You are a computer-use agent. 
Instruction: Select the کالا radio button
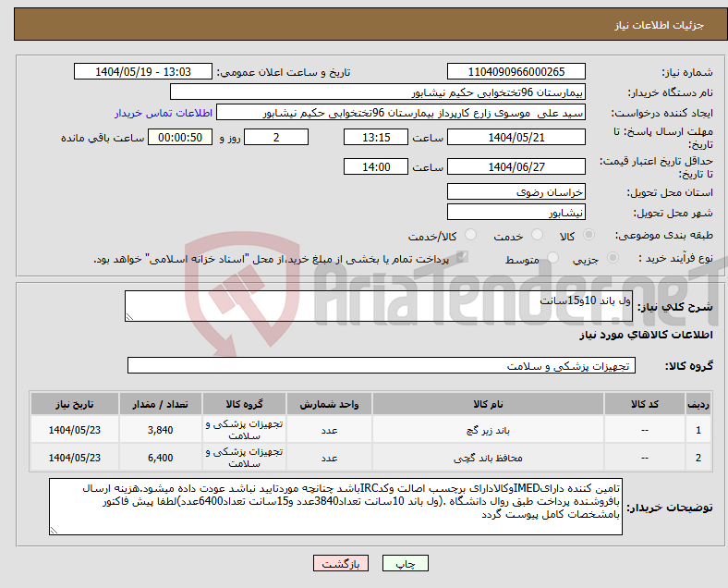pos(588,235)
